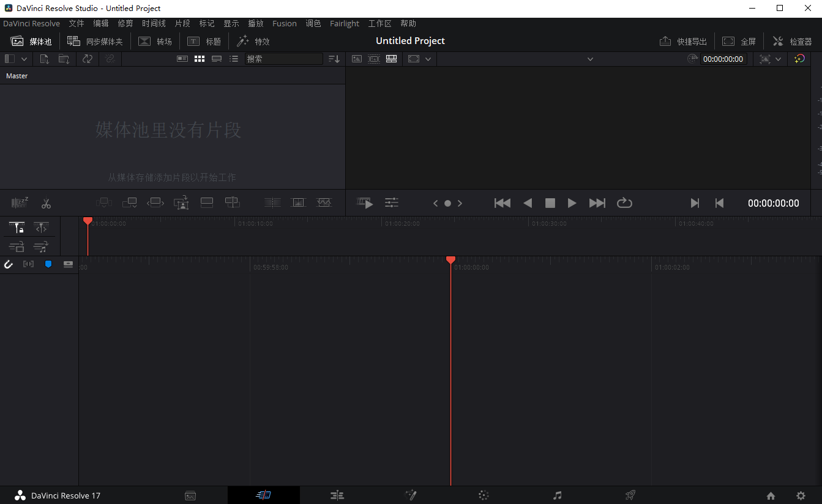Switch media pool to filmstrip view
This screenshot has height=504, width=822.
217,59
